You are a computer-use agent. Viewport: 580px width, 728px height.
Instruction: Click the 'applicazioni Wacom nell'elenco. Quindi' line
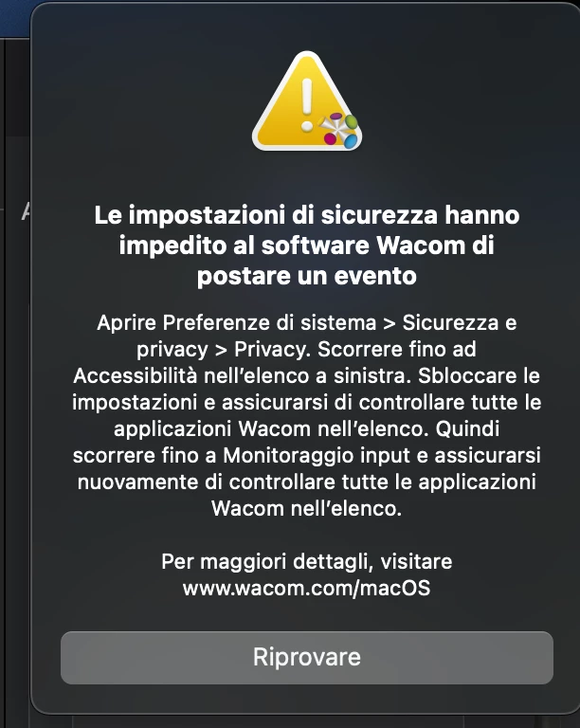click(307, 428)
